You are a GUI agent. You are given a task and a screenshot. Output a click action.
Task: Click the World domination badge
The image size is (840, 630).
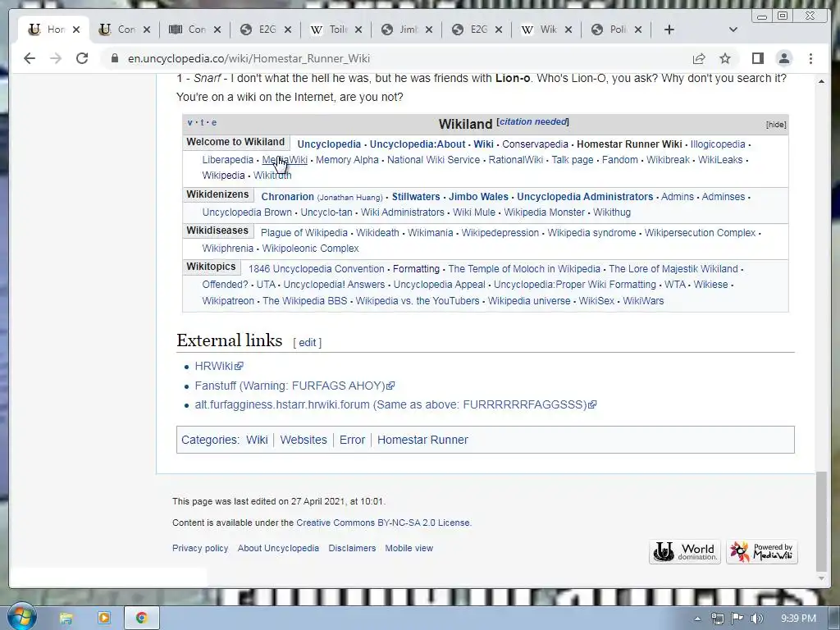point(685,552)
